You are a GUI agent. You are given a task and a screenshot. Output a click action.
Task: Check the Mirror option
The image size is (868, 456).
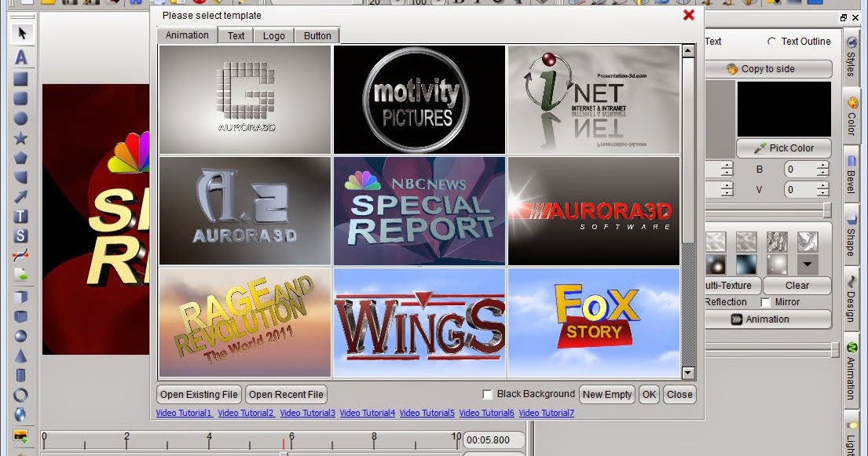pos(765,301)
